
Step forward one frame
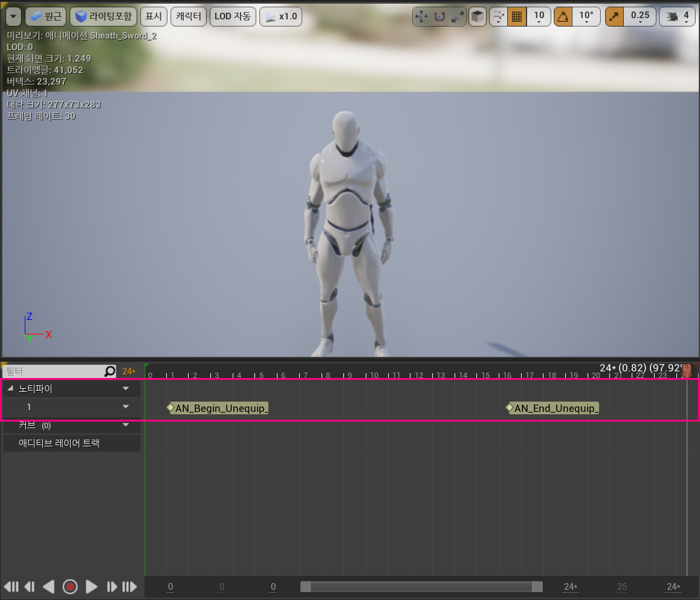(x=112, y=587)
